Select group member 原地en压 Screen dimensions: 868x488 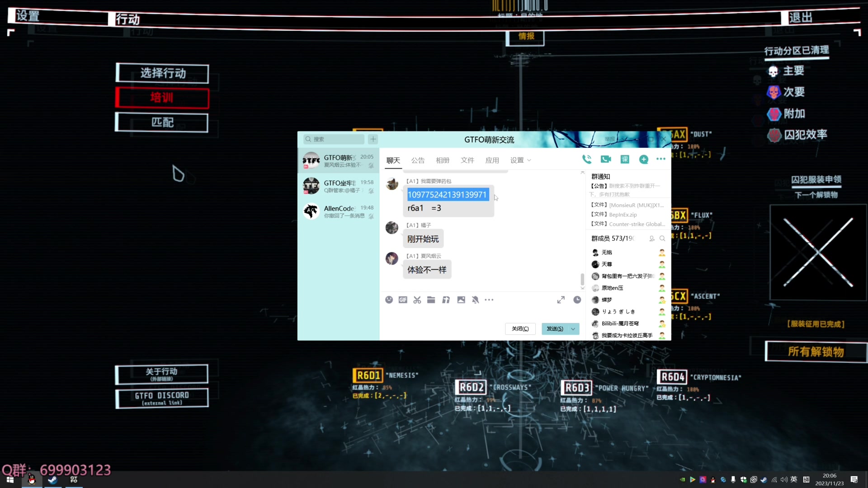pyautogui.click(x=628, y=288)
